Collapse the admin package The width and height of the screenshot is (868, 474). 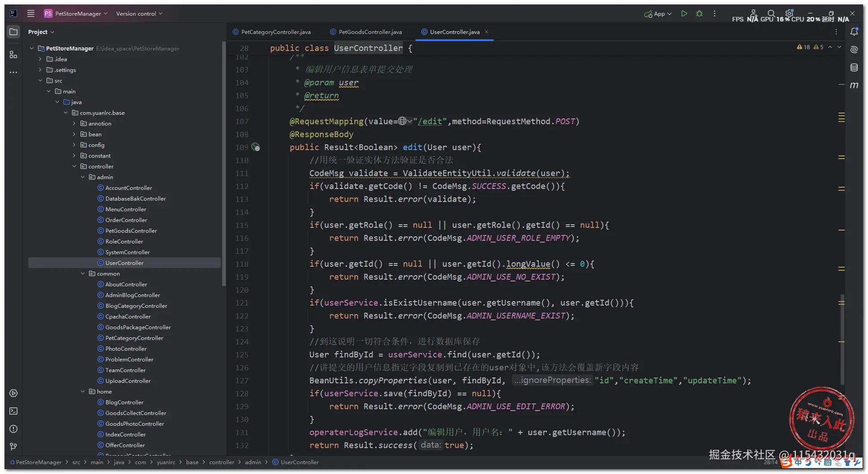(x=83, y=177)
